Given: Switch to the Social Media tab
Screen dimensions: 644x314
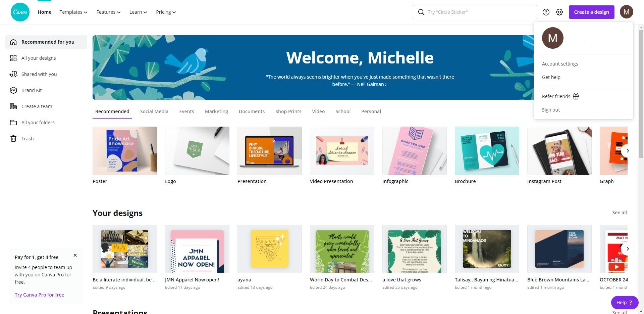Looking at the screenshot, I should point(154,111).
